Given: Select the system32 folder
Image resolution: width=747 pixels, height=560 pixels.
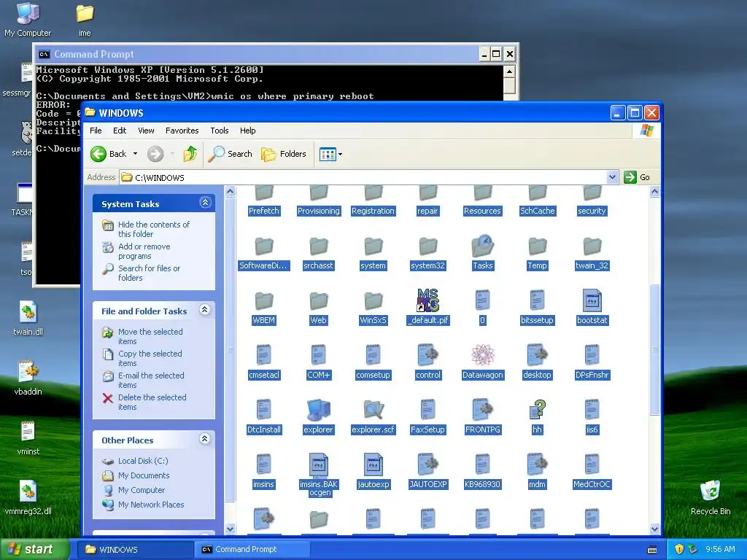Looking at the screenshot, I should tap(427, 246).
